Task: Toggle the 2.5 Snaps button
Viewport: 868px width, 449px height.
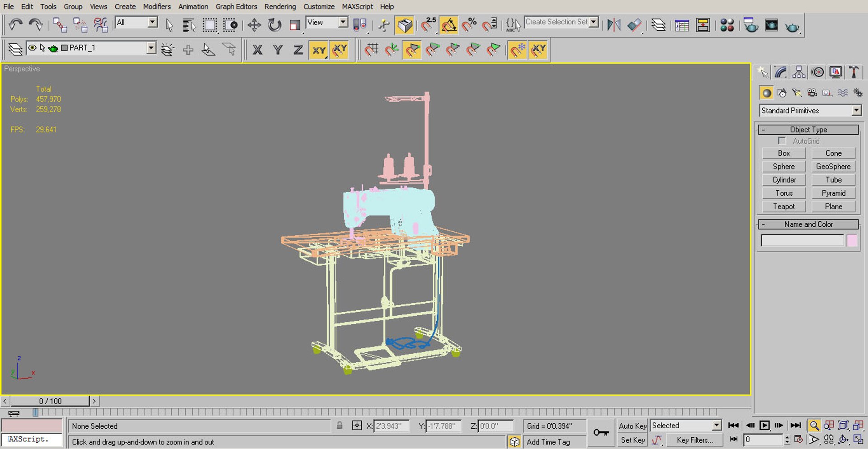Action: coord(429,25)
